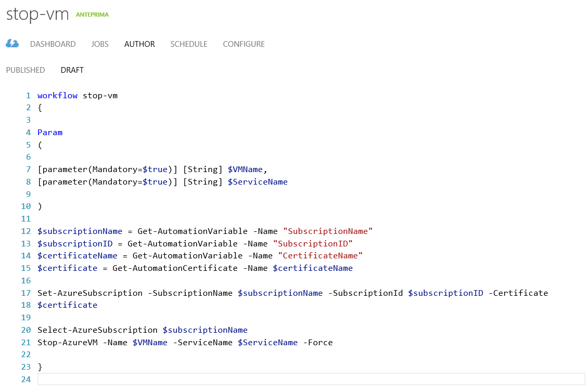The image size is (587, 392).
Task: Click $certificate variable on line 18
Action: point(67,305)
